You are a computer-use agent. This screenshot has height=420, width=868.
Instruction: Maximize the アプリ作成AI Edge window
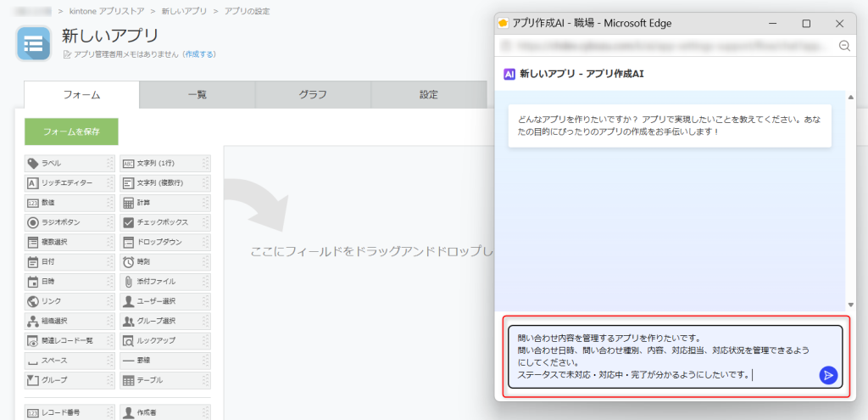(x=807, y=23)
